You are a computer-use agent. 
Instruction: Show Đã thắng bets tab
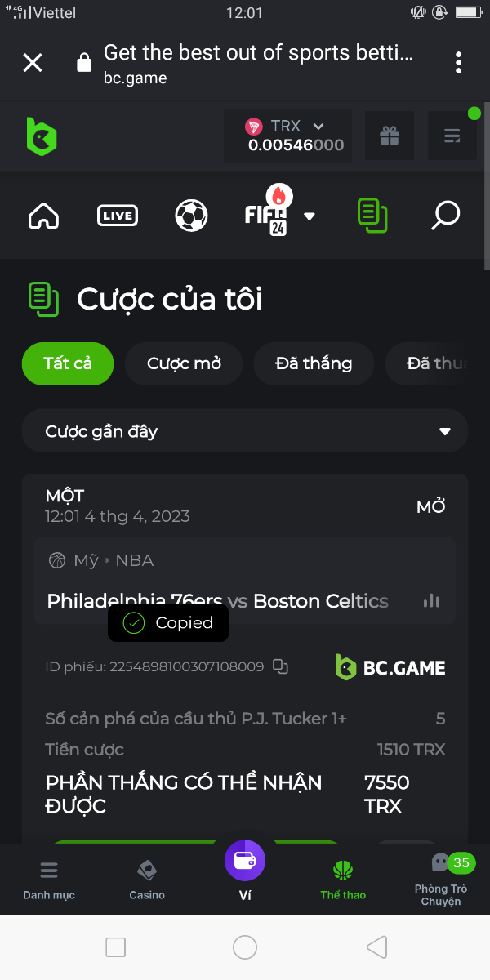point(314,363)
